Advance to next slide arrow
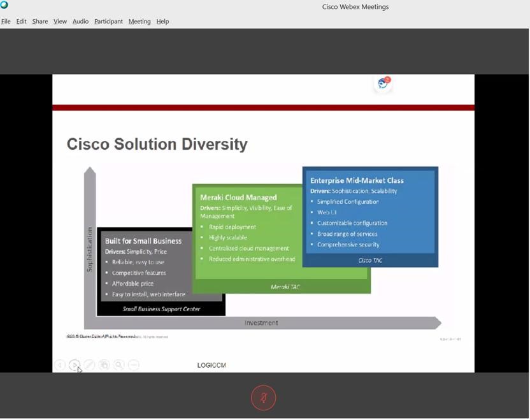 point(75,365)
